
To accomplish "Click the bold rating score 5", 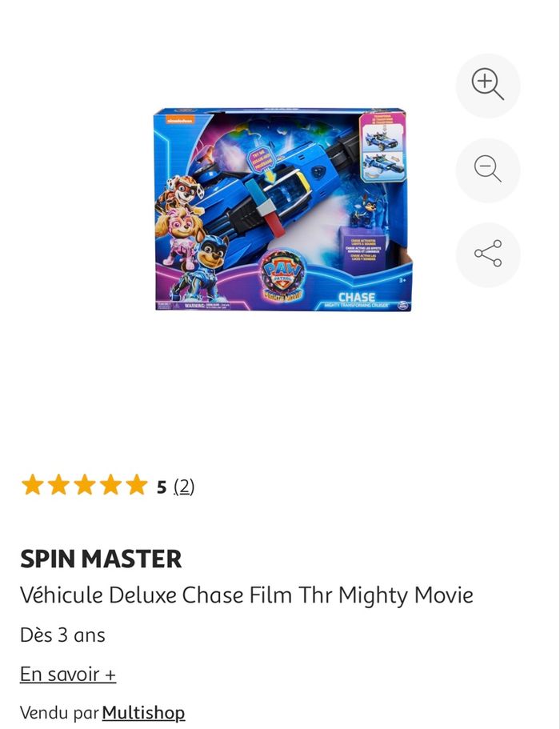I will point(162,487).
